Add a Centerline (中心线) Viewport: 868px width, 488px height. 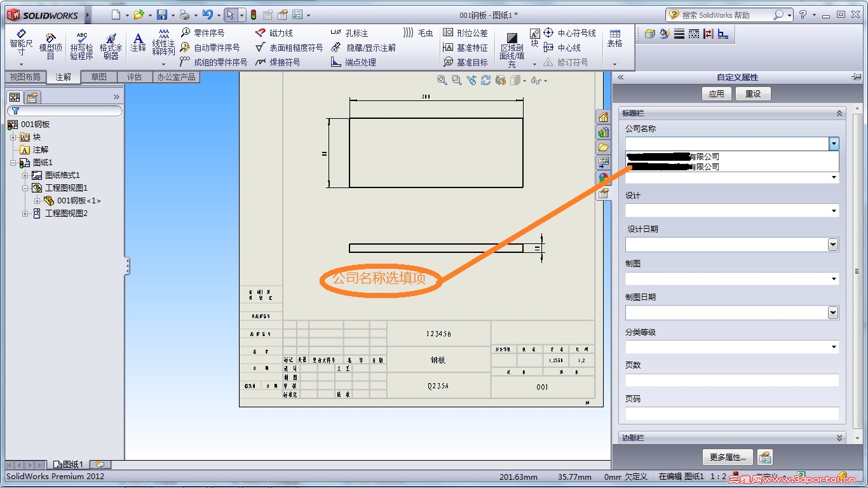click(562, 48)
